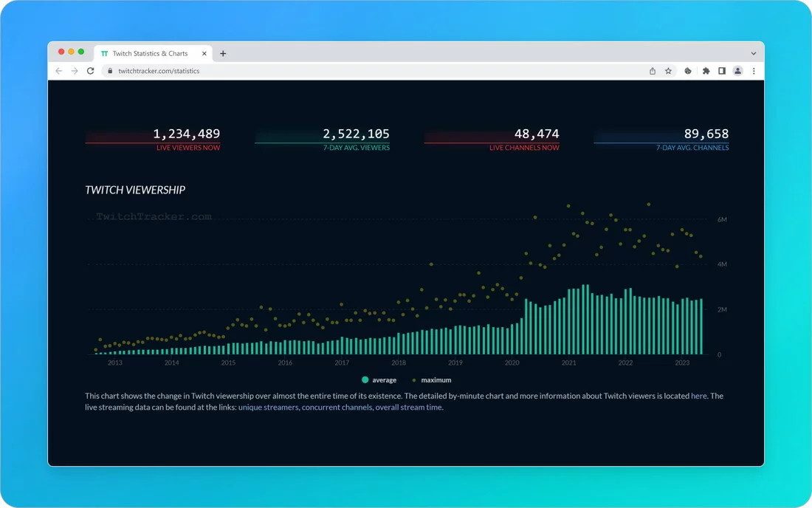Close the browser window with red button
Viewport: 812px width, 508px height.
pyautogui.click(x=61, y=52)
